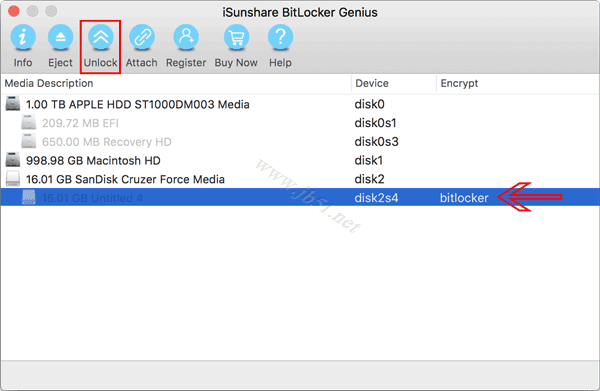Click the drive icon beside Macintosh HD
This screenshot has width=600, height=391.
coord(13,160)
